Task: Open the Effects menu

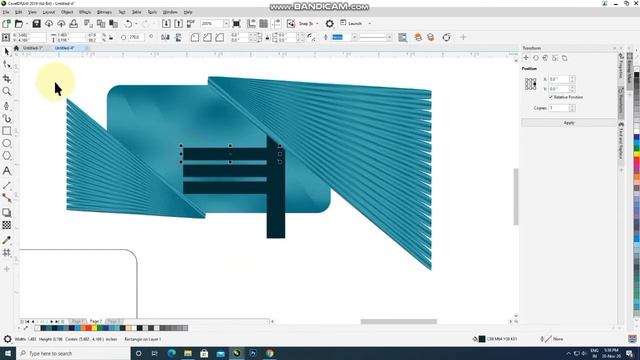Action: pyautogui.click(x=85, y=12)
